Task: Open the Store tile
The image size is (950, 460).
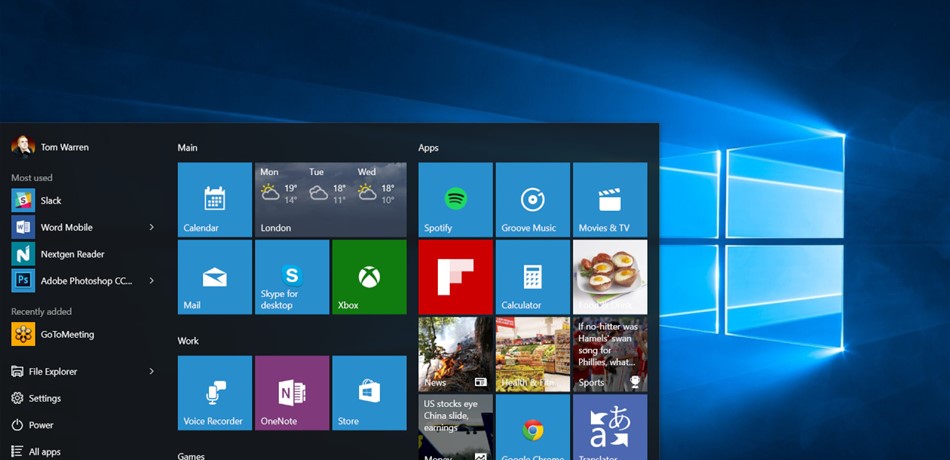Action: [x=369, y=393]
